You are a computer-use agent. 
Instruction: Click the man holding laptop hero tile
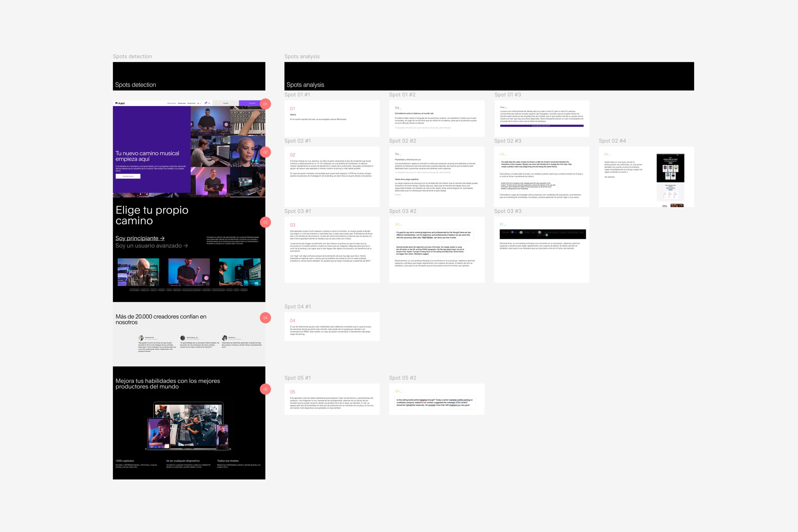pyautogui.click(x=210, y=181)
